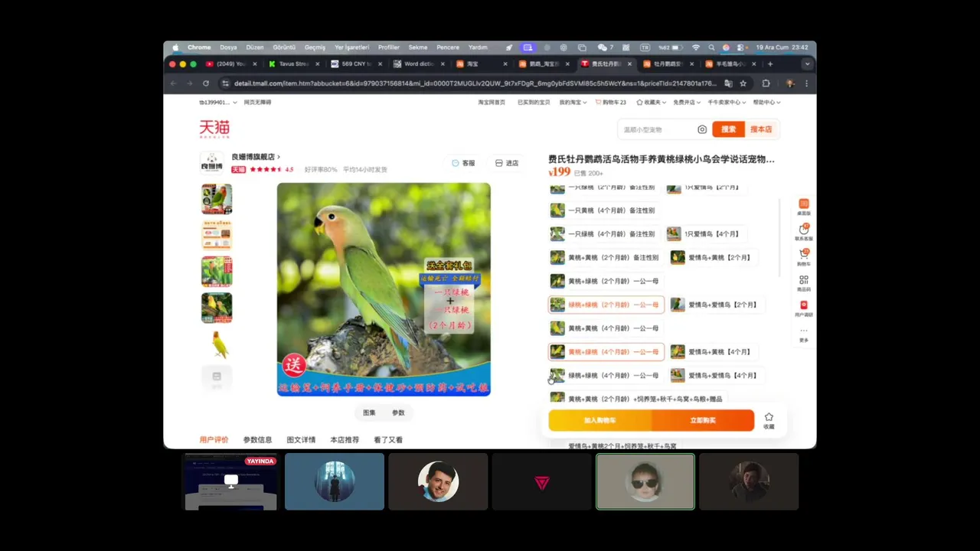980x551 pixels.
Task: Click the macOS Spotlight search icon
Action: click(x=711, y=47)
